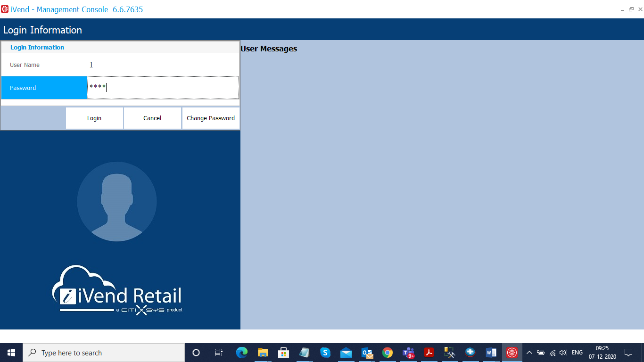The width and height of the screenshot is (644, 362).
Task: Click the Cancel button
Action: pyautogui.click(x=152, y=118)
